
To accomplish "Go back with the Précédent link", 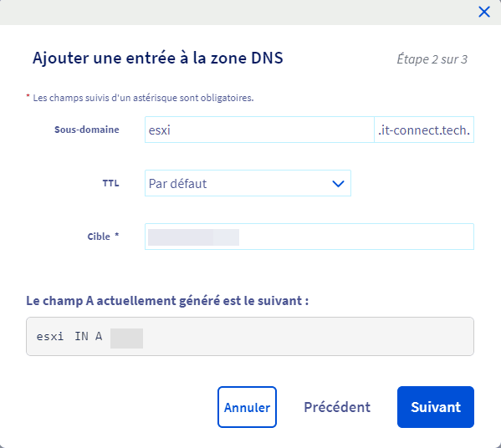I will [337, 407].
